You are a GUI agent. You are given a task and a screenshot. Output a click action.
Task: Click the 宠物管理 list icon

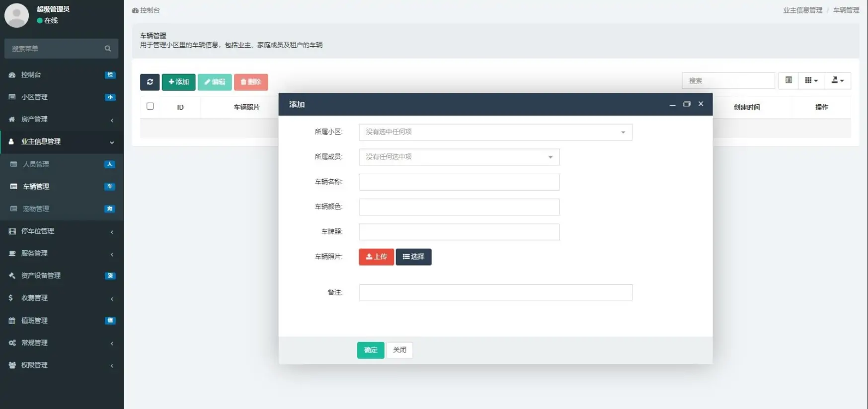[14, 209]
